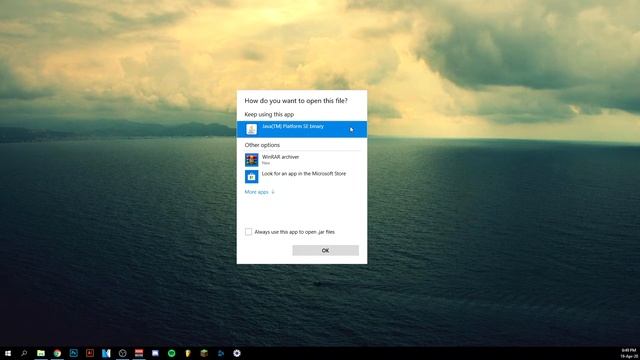
Task: Open the red striped app icon on taskbar
Action: [139, 353]
